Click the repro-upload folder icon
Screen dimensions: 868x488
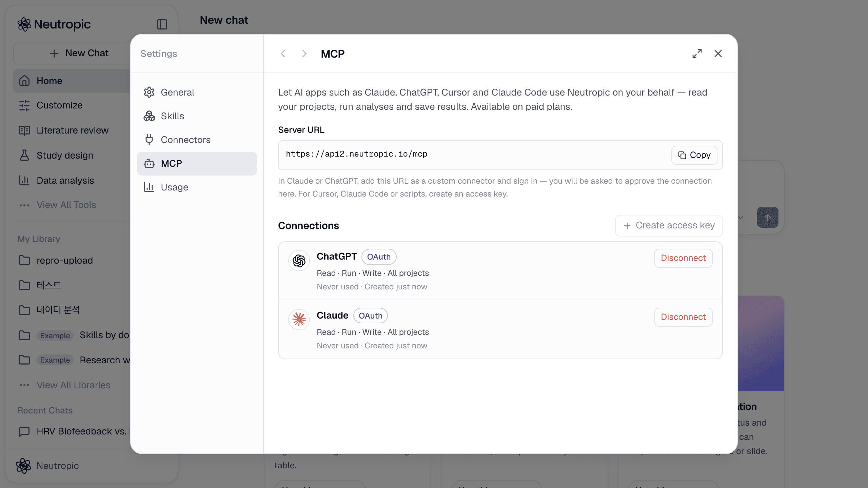24,260
